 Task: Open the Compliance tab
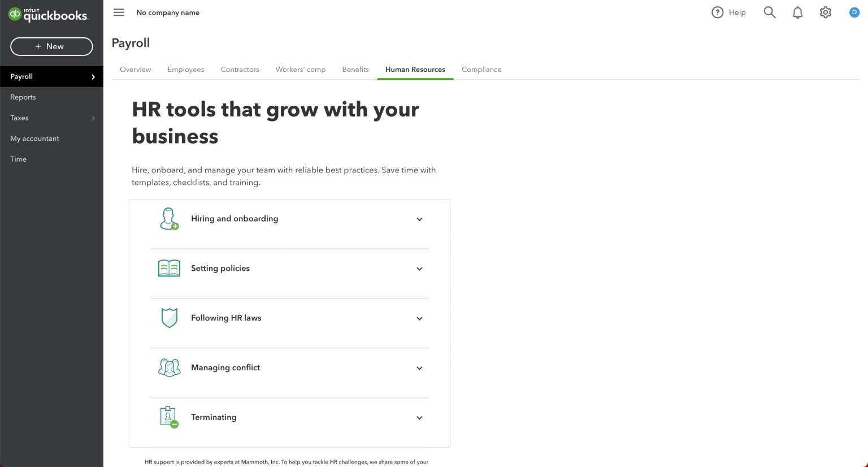click(481, 69)
